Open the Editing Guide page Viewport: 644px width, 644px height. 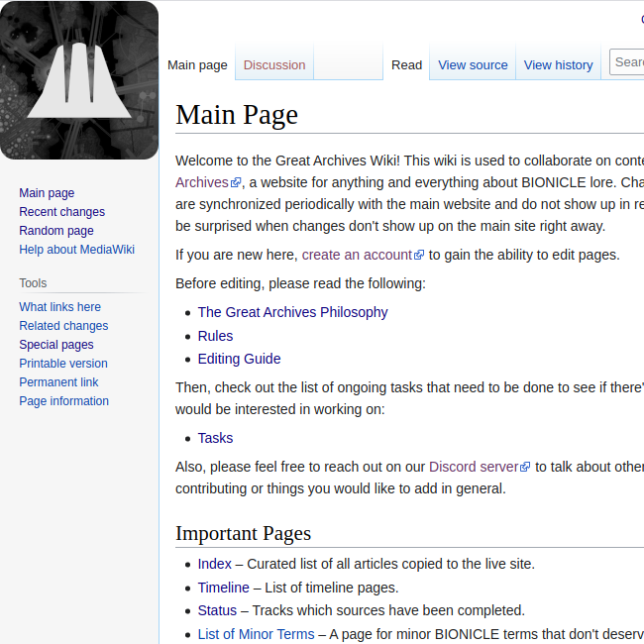pyautogui.click(x=239, y=359)
